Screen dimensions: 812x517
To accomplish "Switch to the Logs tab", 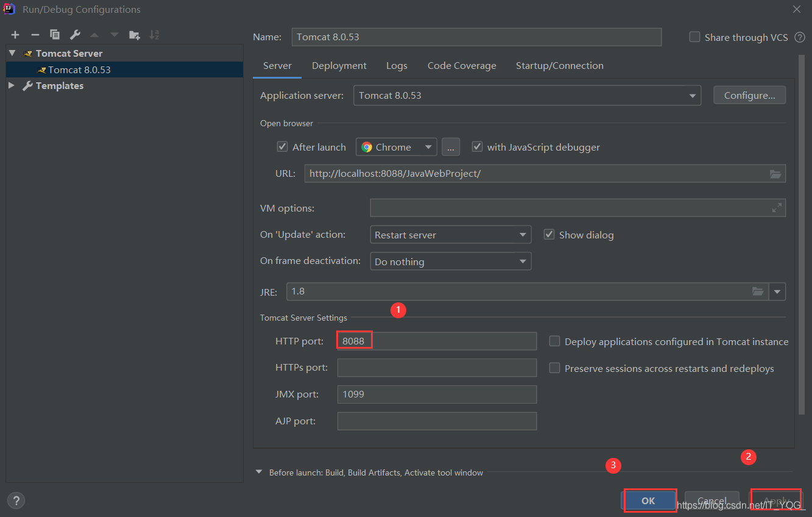I will [397, 66].
